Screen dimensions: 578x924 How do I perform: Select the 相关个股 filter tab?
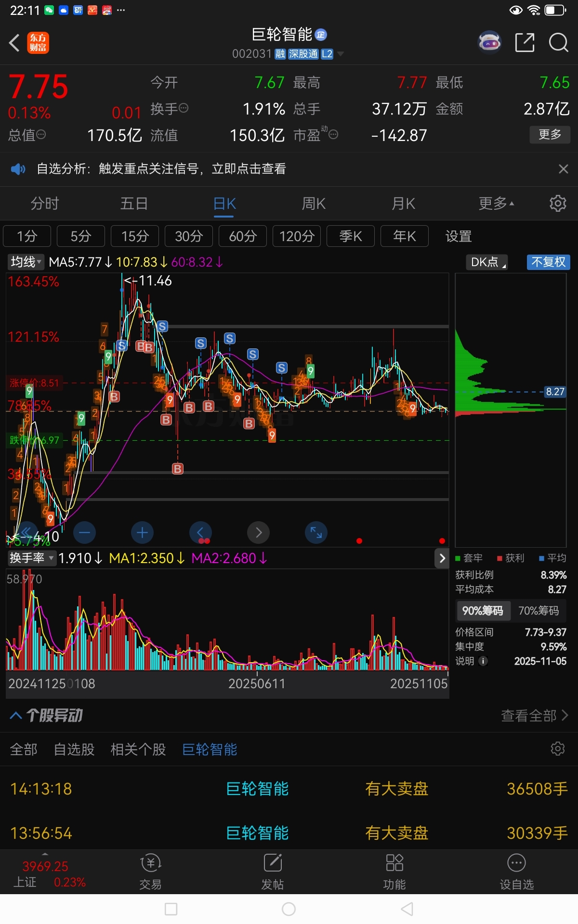138,749
